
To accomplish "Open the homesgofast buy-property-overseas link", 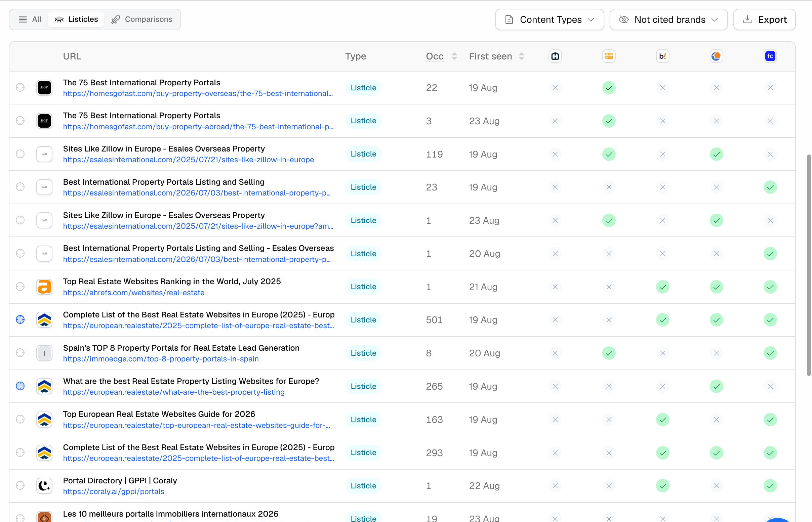I will click(x=198, y=94).
